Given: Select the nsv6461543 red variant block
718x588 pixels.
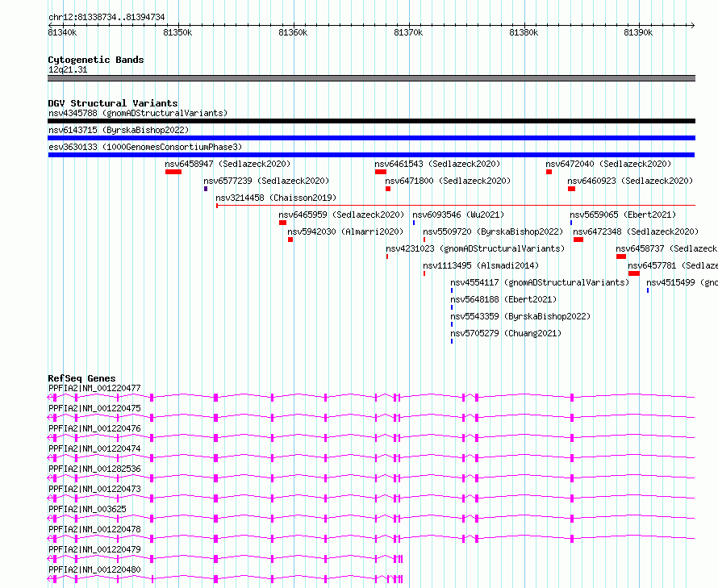Looking at the screenshot, I should [x=381, y=172].
